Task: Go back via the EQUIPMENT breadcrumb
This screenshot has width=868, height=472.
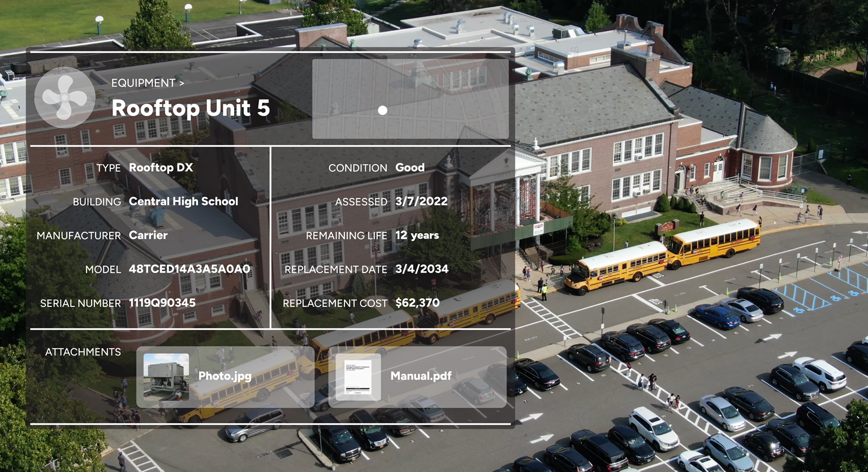Action: 143,83
